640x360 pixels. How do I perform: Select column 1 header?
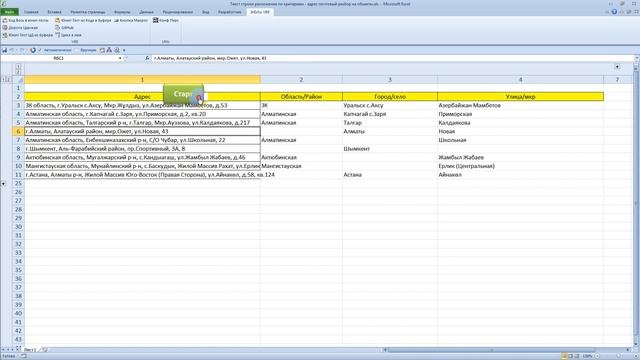tap(142, 80)
